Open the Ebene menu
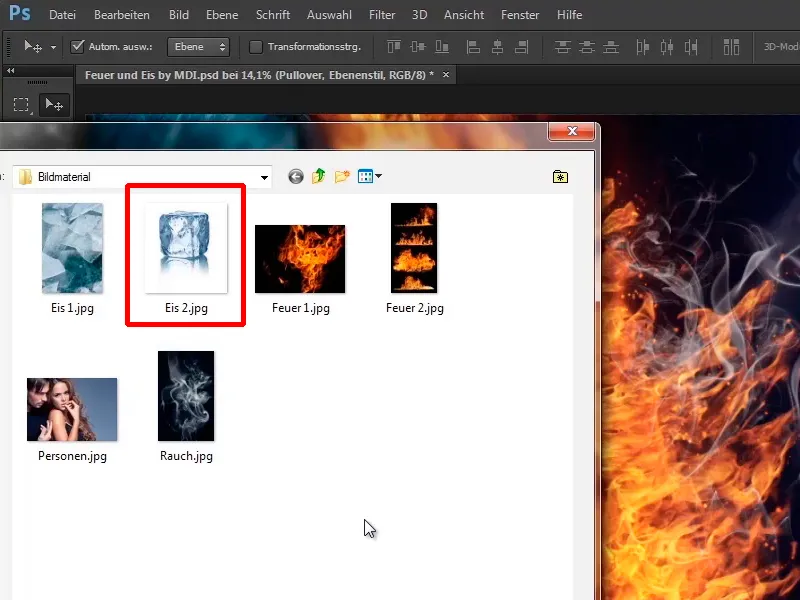Screen dimensions: 800x600 [222, 15]
